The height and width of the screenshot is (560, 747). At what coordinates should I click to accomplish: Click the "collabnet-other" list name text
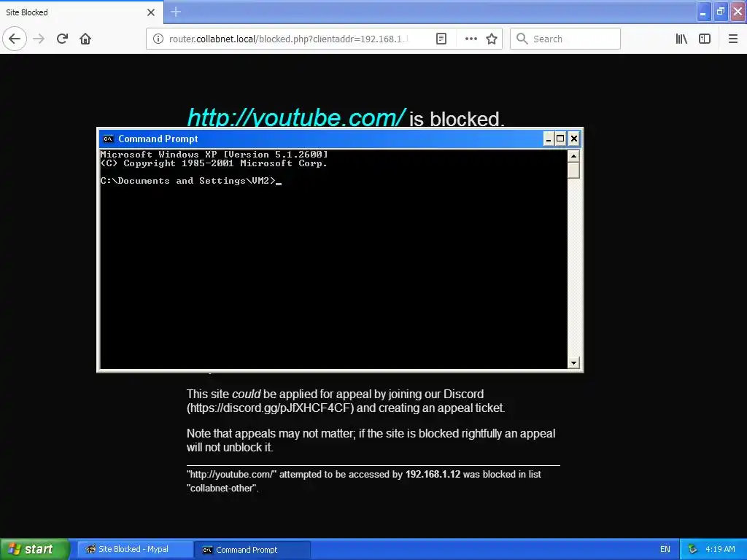pos(222,488)
